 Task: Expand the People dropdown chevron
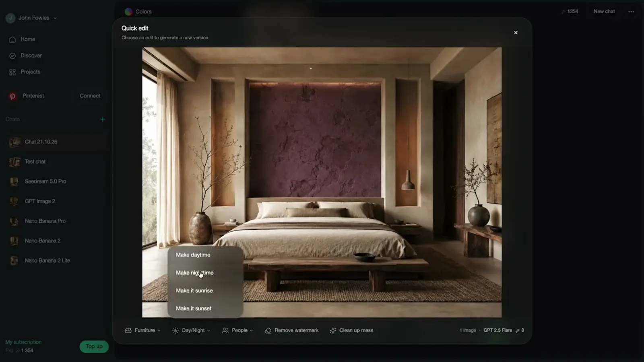pos(252,331)
